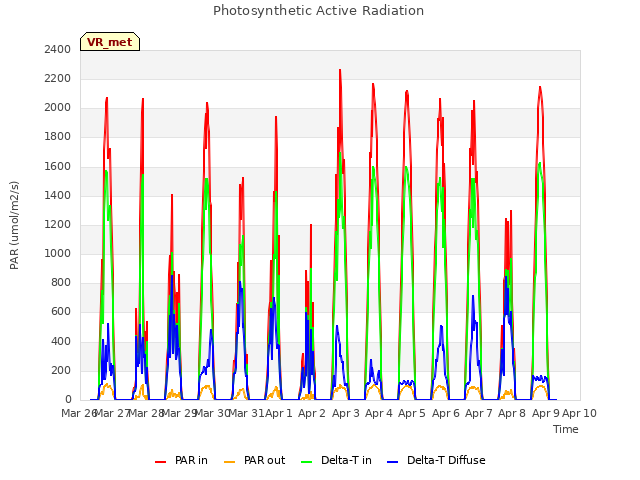Click the 0 y-axis tick label
The width and height of the screenshot is (640, 480).
tap(68, 400)
